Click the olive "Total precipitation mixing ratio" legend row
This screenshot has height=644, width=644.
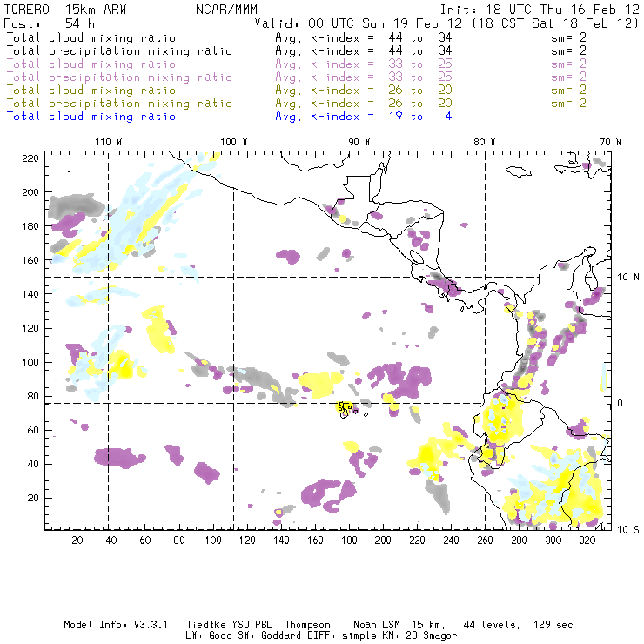[x=119, y=104]
